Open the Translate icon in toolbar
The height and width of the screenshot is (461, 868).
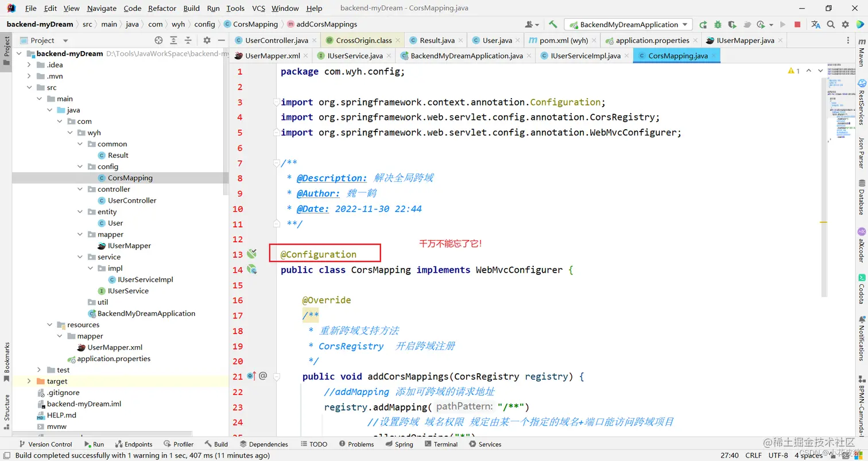(816, 25)
